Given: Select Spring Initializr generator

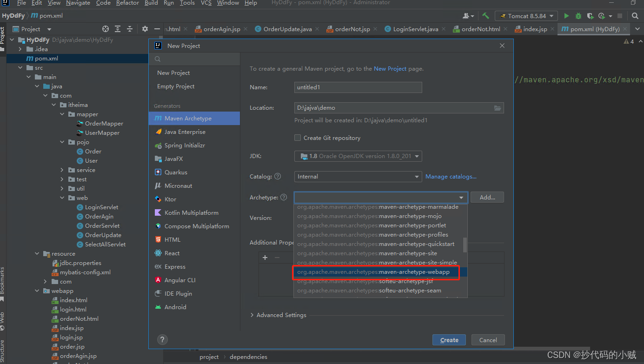Looking at the screenshot, I should 194,146.
